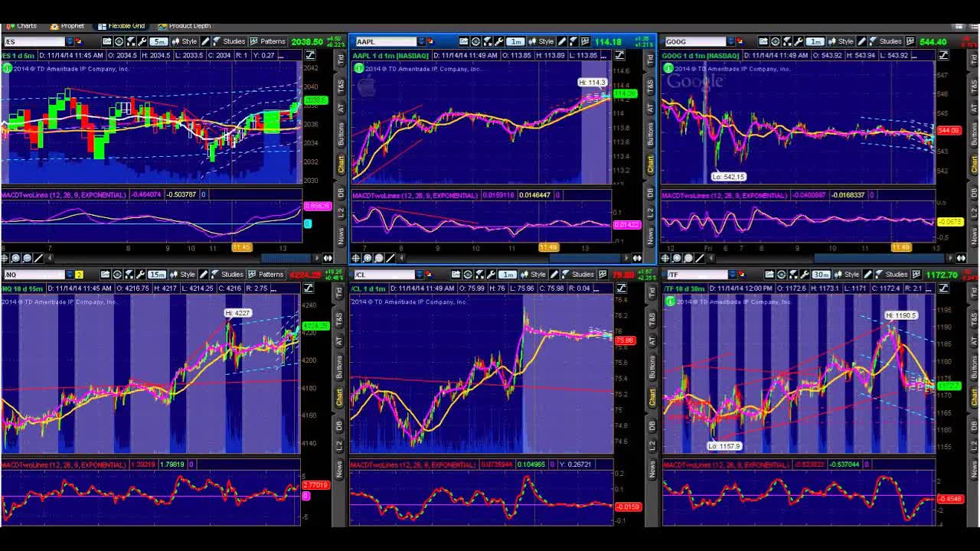
Task: Click the expand arrows icon below /ES chart
Action: point(328,258)
